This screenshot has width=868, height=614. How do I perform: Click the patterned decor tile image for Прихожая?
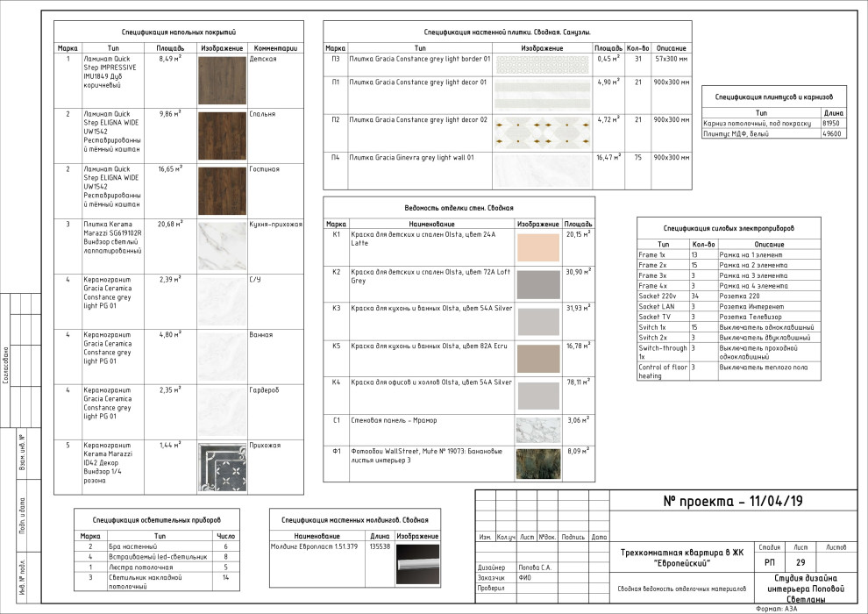pyautogui.click(x=223, y=466)
